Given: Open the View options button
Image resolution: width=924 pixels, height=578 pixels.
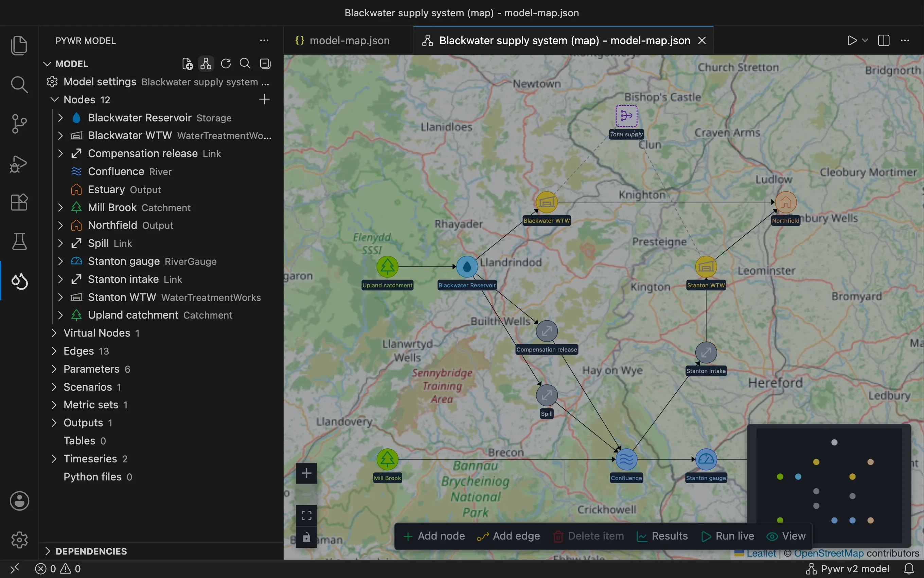Looking at the screenshot, I should tap(786, 536).
